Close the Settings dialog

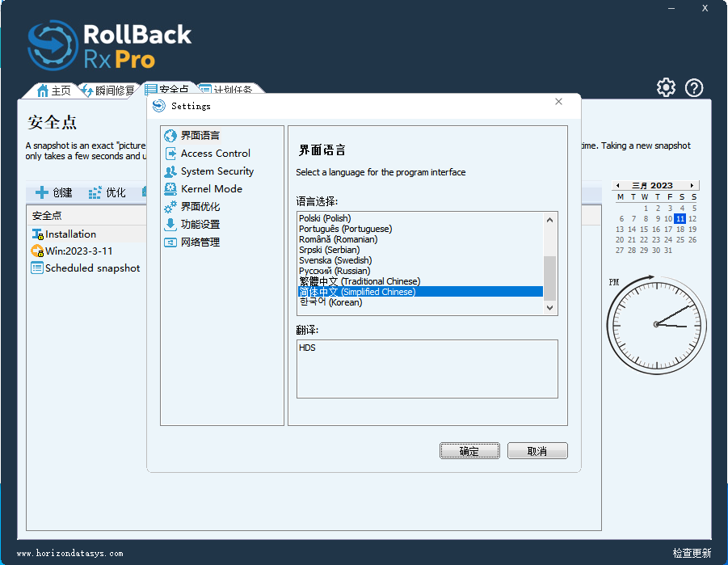(x=558, y=102)
